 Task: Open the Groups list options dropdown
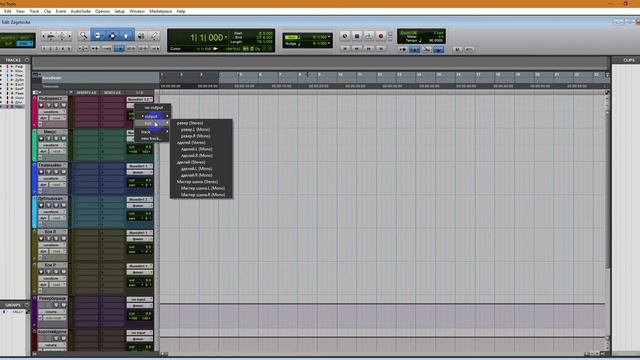click(27, 305)
